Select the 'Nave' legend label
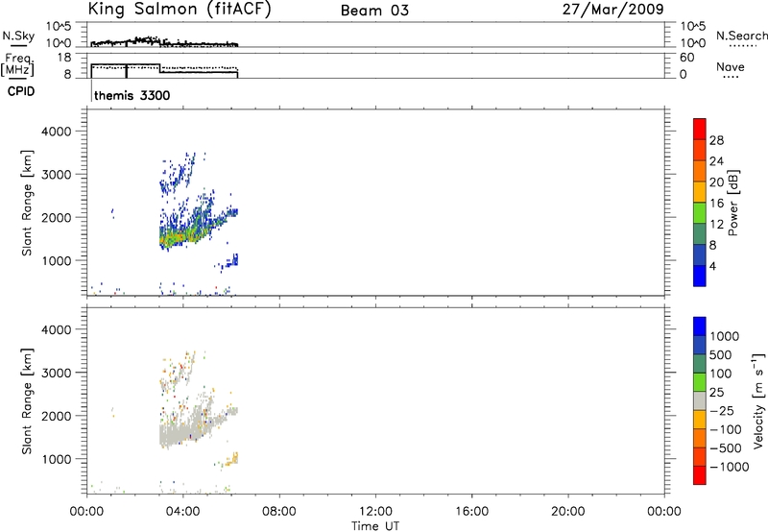 [x=731, y=66]
